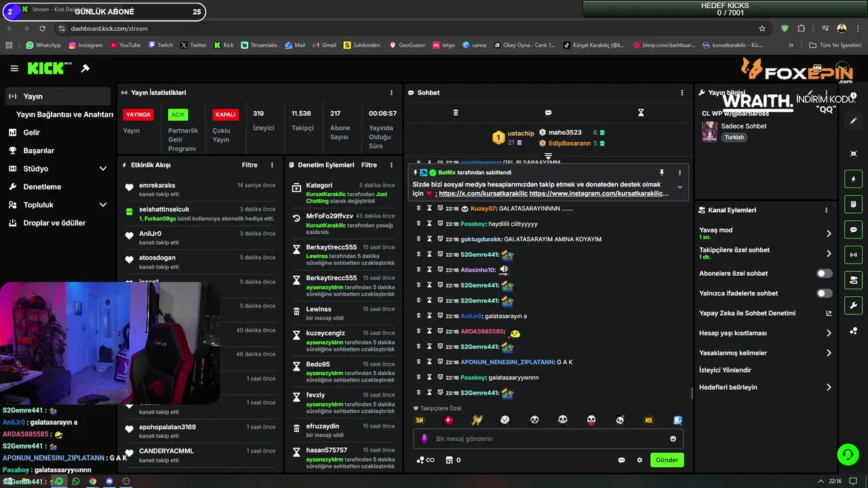Open Gelir in the left sidebar
This screenshot has width=868, height=488.
pyautogui.click(x=58, y=132)
